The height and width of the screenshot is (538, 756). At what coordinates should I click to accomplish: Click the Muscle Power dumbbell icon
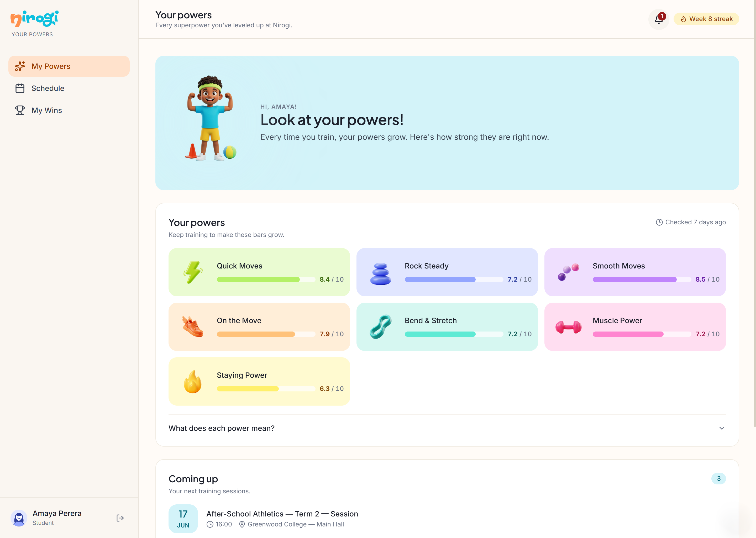click(568, 327)
